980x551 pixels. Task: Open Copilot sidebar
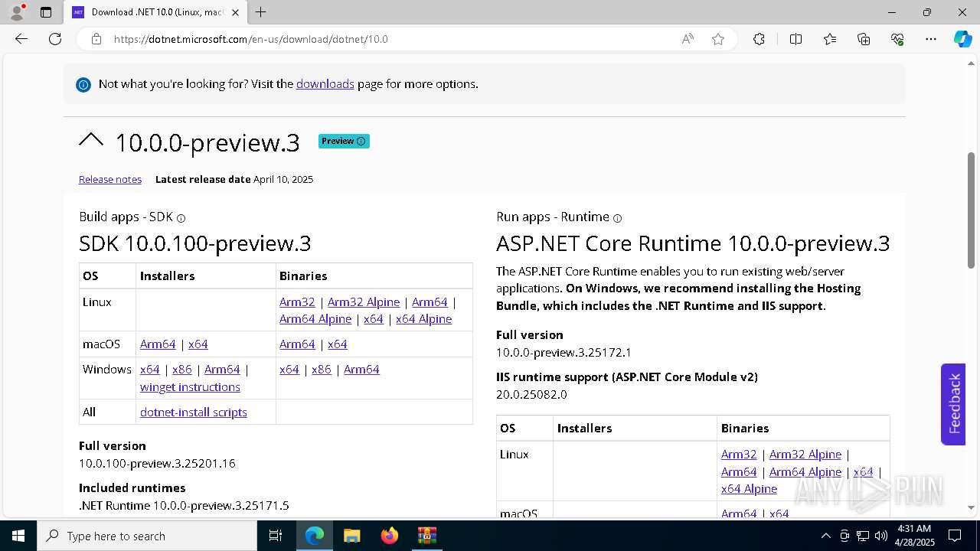pos(962,39)
